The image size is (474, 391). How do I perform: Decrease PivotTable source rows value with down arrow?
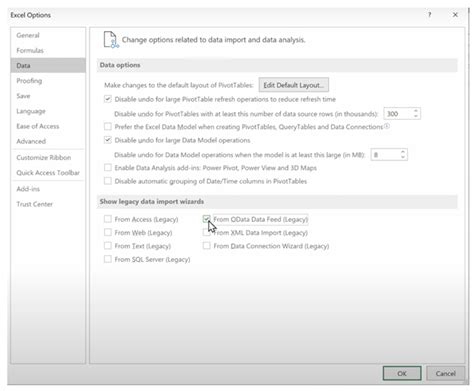416,116
